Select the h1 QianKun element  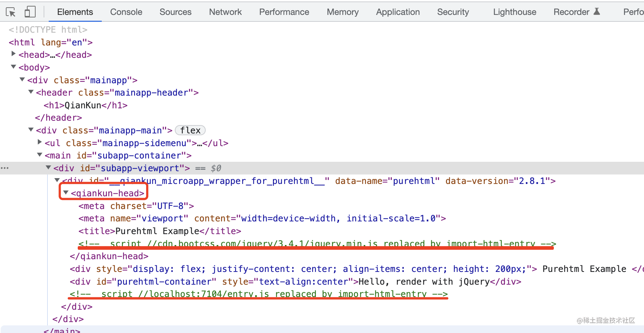pyautogui.click(x=85, y=105)
